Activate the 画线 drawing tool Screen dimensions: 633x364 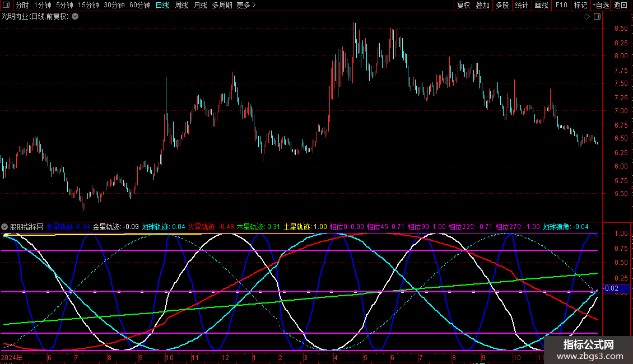tap(541, 5)
